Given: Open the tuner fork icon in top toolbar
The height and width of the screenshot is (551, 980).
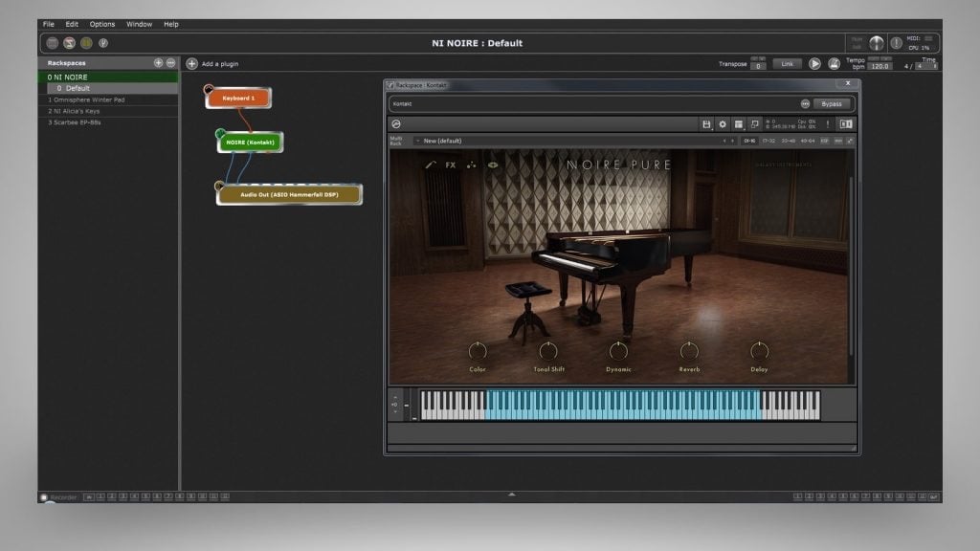Looking at the screenshot, I should click(103, 43).
